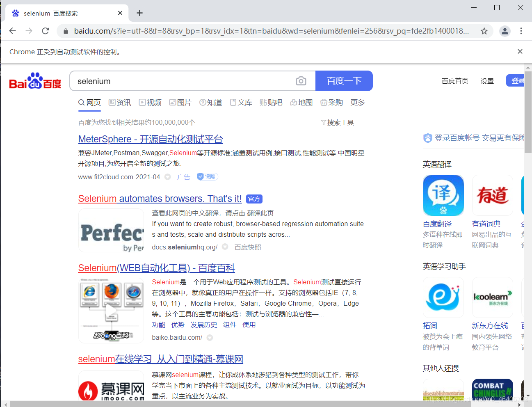Click the 百度一下 search button

click(x=344, y=81)
